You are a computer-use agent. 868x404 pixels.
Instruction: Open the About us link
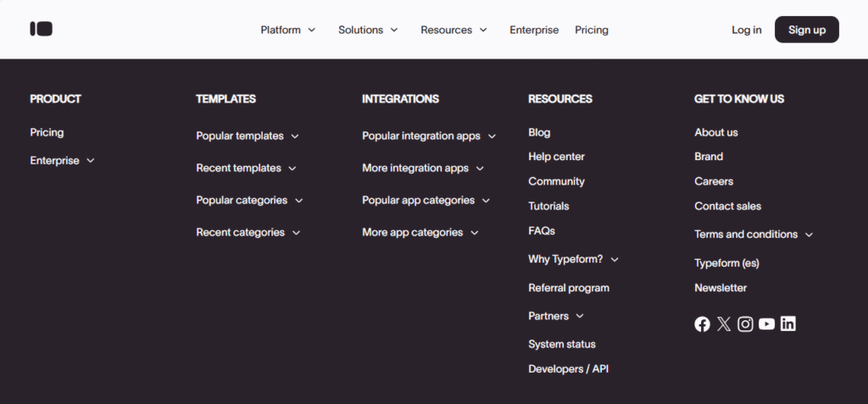[x=715, y=132]
